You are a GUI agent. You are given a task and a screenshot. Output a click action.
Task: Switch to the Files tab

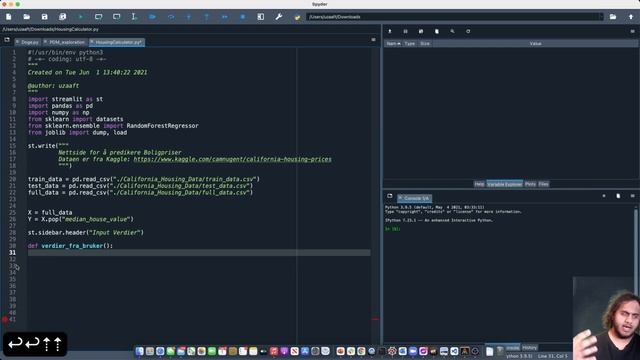click(x=543, y=184)
